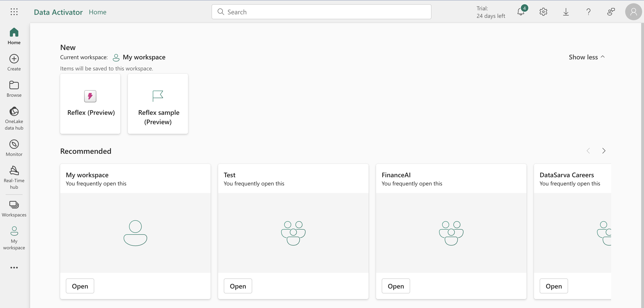This screenshot has height=308, width=644.
Task: Click the Reflex sample flag icon
Action: (x=158, y=96)
